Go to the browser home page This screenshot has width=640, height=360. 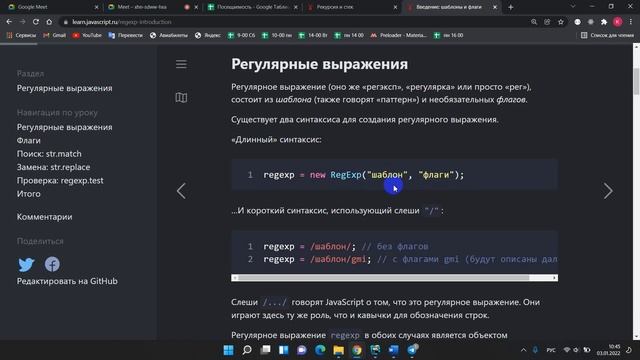click(x=49, y=22)
